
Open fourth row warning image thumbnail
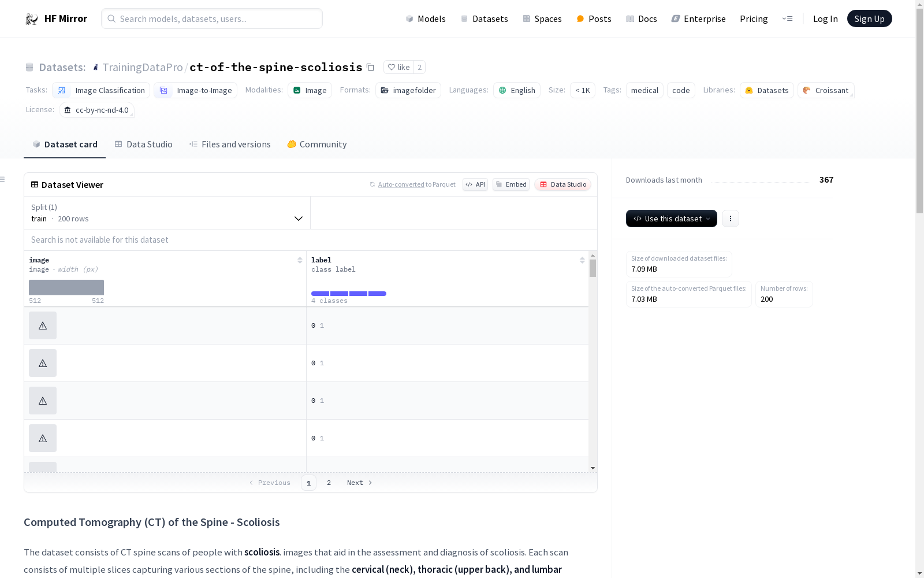click(x=43, y=438)
